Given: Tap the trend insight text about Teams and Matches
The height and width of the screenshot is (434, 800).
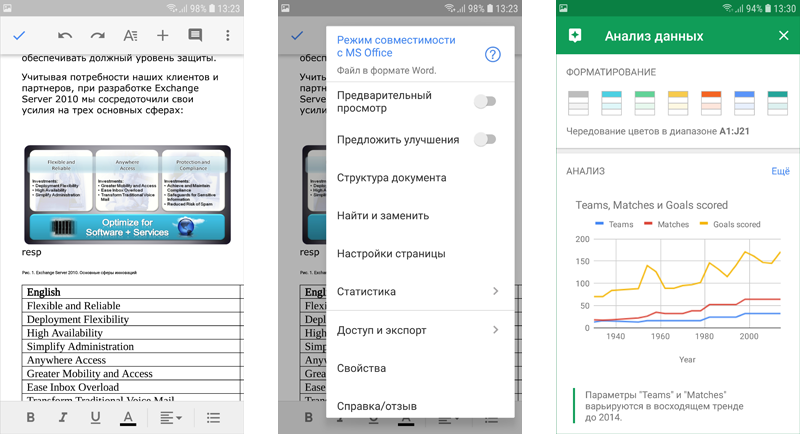Looking at the screenshot, I should pyautogui.click(x=664, y=406).
